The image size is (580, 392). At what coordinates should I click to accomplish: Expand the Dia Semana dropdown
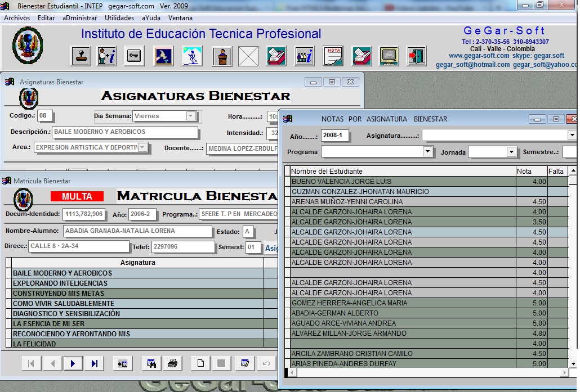191,116
